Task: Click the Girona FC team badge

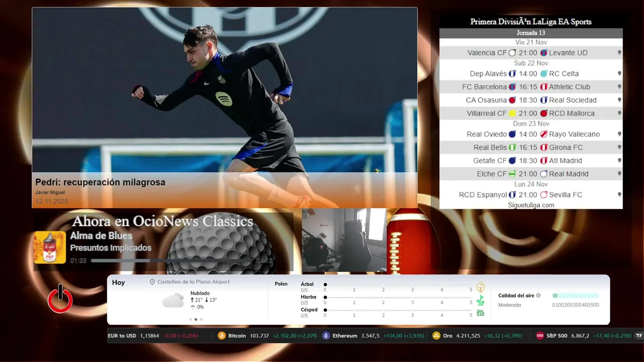Action: pyautogui.click(x=544, y=147)
